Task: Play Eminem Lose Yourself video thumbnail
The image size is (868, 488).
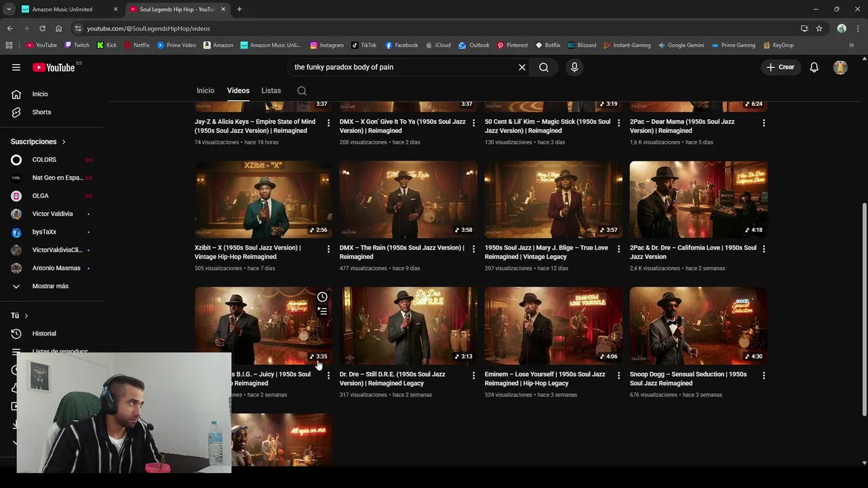Action: tap(553, 325)
